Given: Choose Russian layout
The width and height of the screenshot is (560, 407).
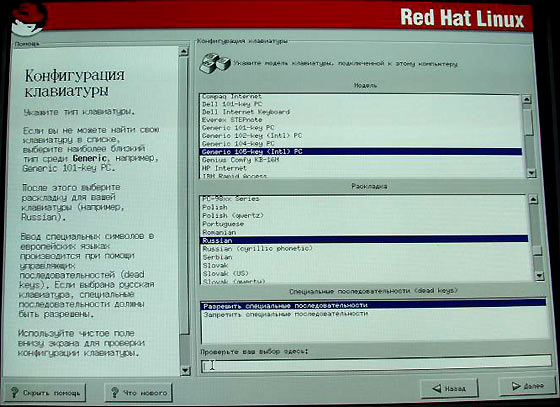Looking at the screenshot, I should (x=364, y=240).
